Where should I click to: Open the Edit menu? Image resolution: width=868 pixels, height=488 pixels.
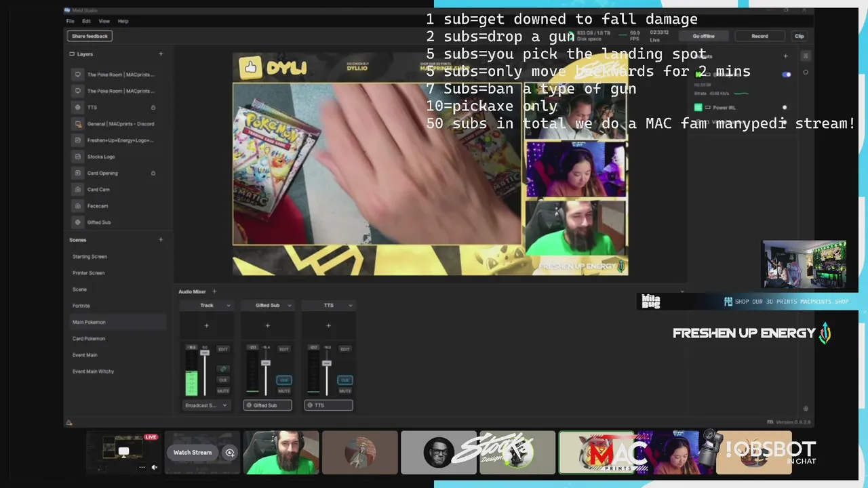click(x=86, y=21)
